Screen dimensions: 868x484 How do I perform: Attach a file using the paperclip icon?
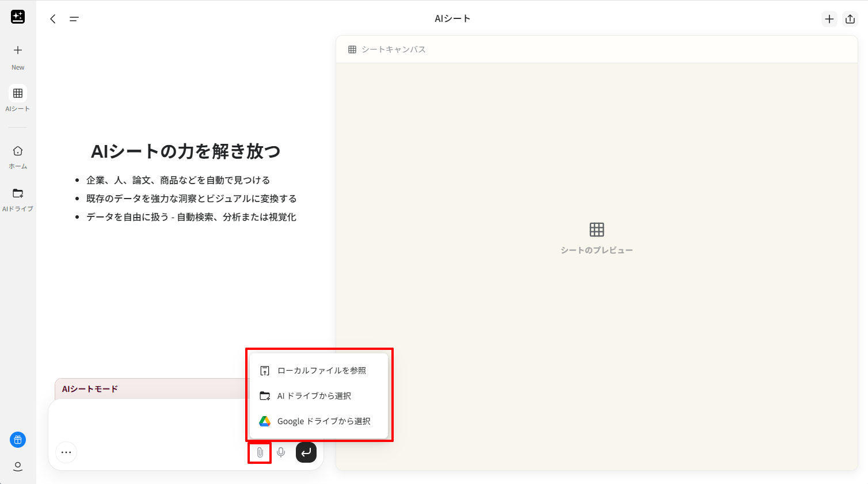260,452
